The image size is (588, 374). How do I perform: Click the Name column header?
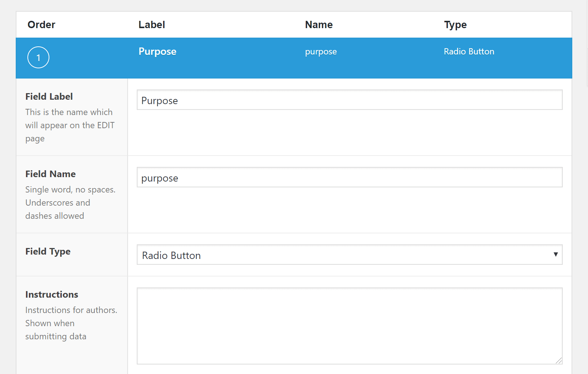318,24
